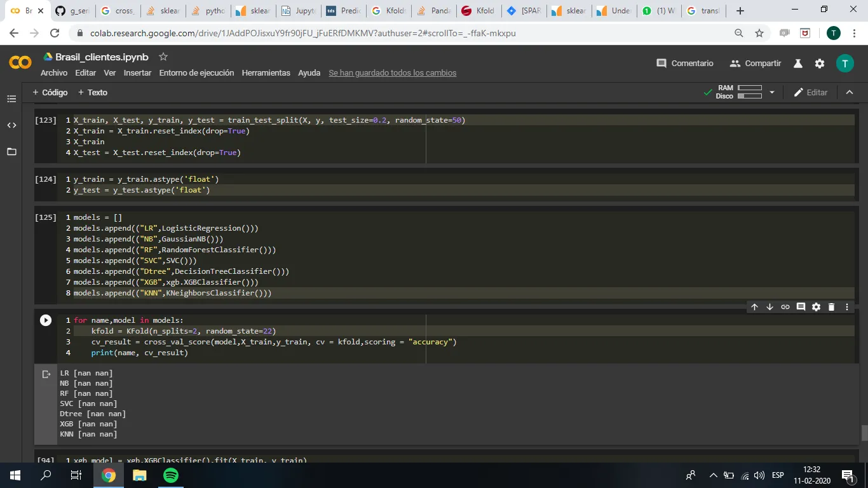868x488 pixels.
Task: Clear the cell output icon
Action: 46,374
